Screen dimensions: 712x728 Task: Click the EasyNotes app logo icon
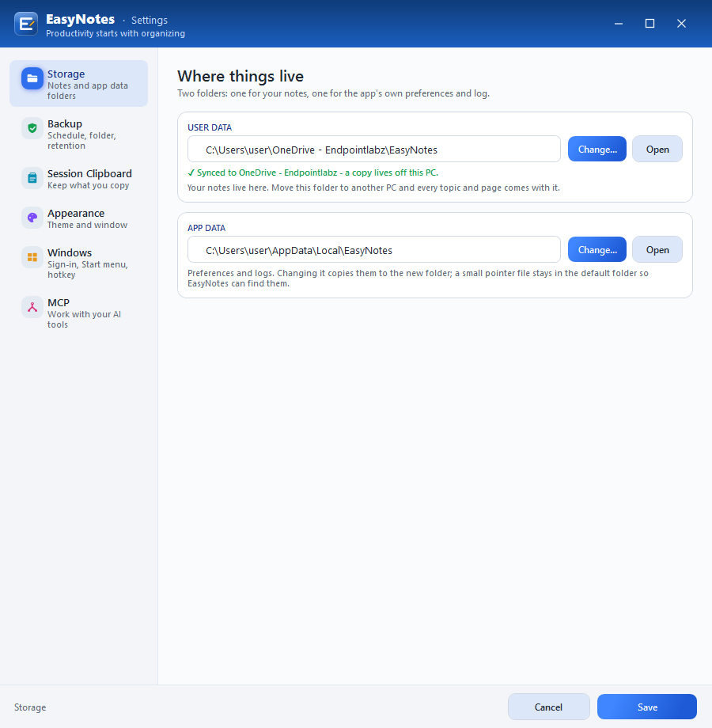click(x=26, y=24)
